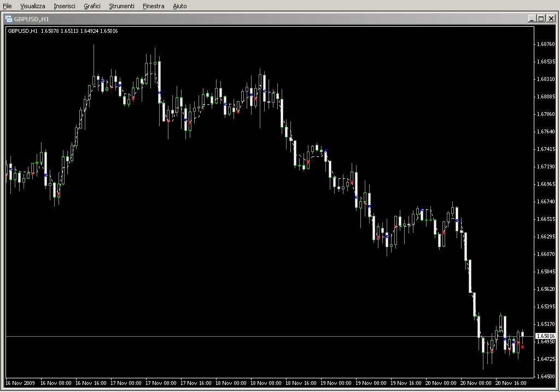Click the 1.68760 price scale label

(x=546, y=44)
